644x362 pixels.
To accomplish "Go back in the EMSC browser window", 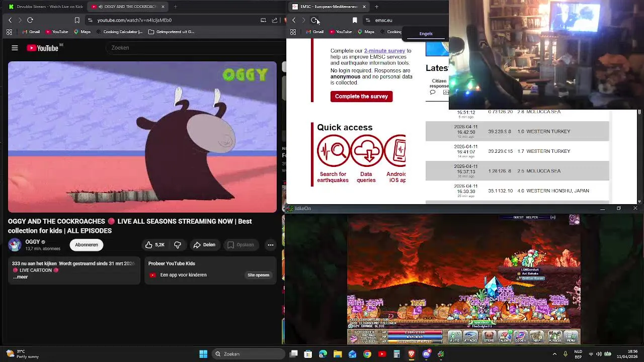I will coord(294,20).
